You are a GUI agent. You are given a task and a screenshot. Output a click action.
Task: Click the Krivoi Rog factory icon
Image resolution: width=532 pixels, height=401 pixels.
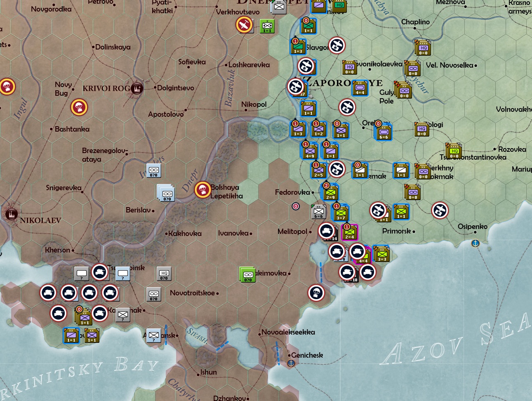[137, 88]
